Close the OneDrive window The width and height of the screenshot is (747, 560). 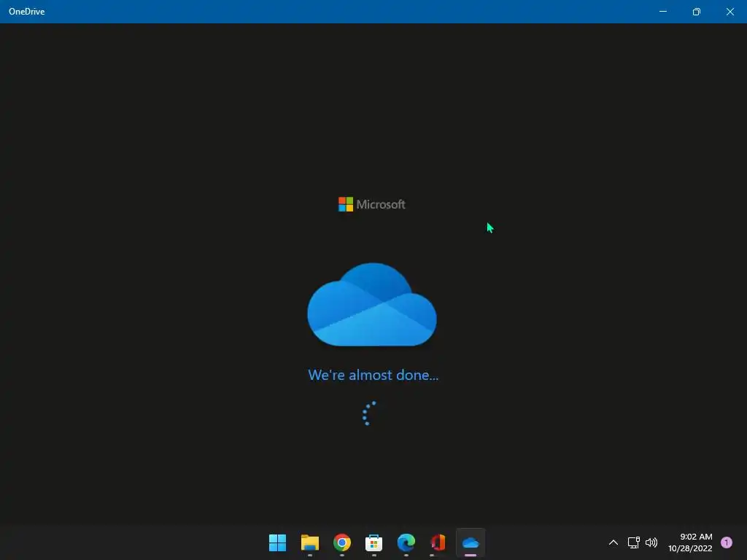pos(729,12)
